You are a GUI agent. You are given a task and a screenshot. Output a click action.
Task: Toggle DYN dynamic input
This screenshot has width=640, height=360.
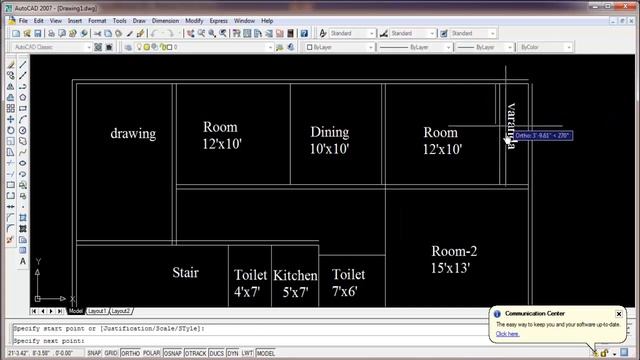point(233,353)
